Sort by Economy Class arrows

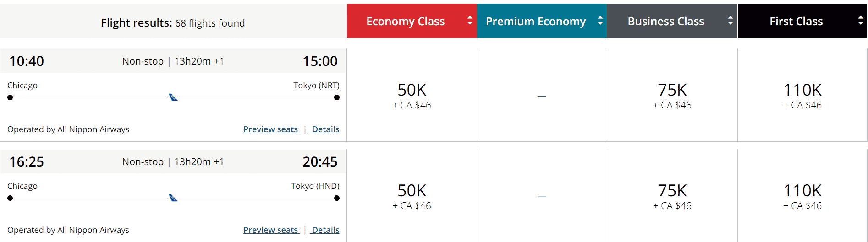tap(470, 21)
